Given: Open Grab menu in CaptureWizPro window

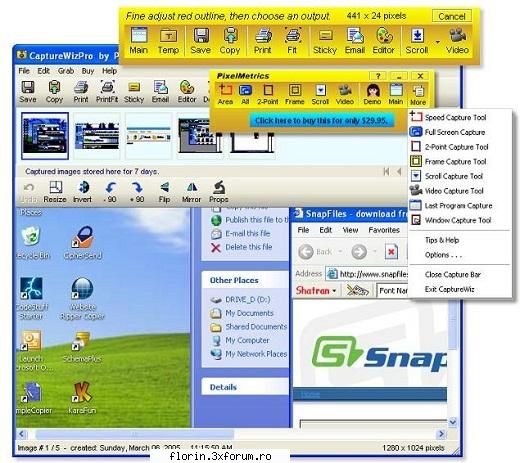Looking at the screenshot, I should coord(66,71).
